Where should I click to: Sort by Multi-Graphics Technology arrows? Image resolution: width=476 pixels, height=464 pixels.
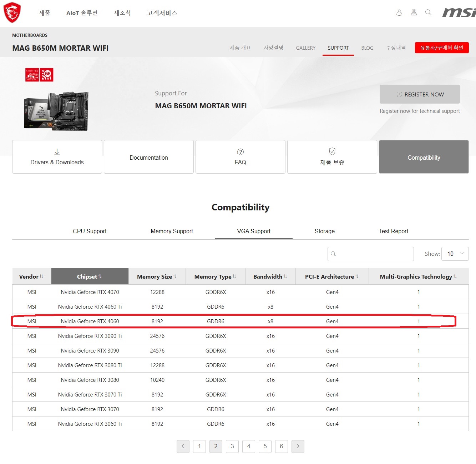click(x=455, y=276)
